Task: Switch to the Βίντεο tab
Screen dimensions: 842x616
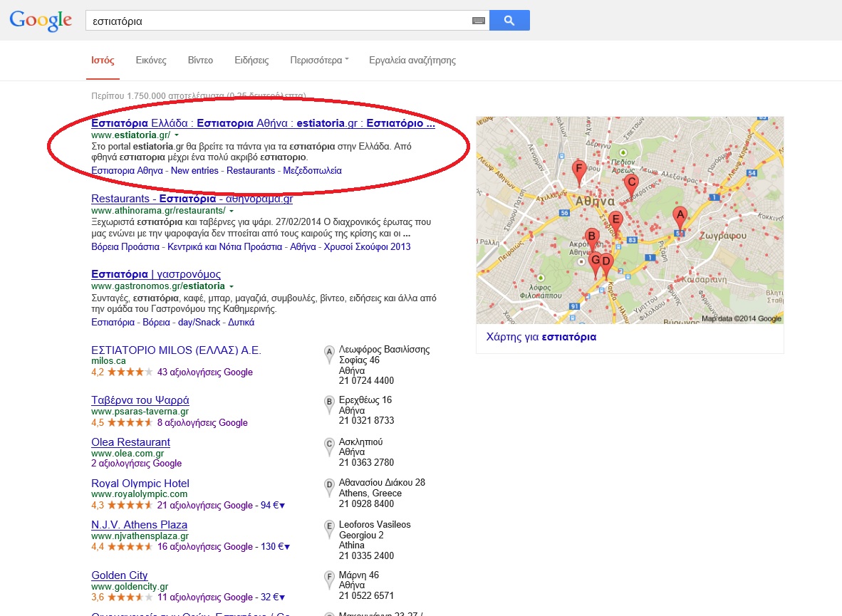Action: click(x=200, y=60)
